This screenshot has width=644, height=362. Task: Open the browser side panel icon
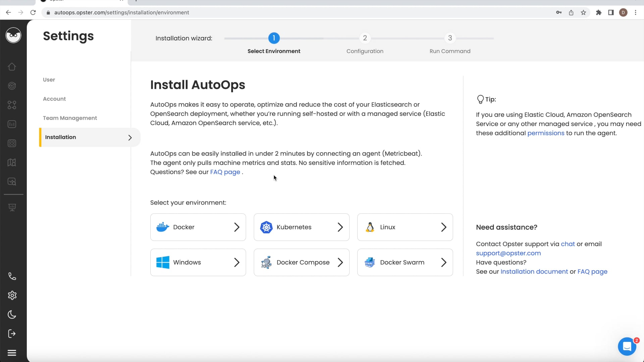pos(611,12)
